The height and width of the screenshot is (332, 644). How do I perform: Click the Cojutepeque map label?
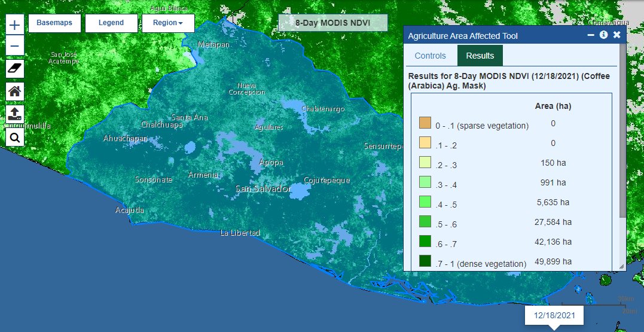tap(326, 180)
